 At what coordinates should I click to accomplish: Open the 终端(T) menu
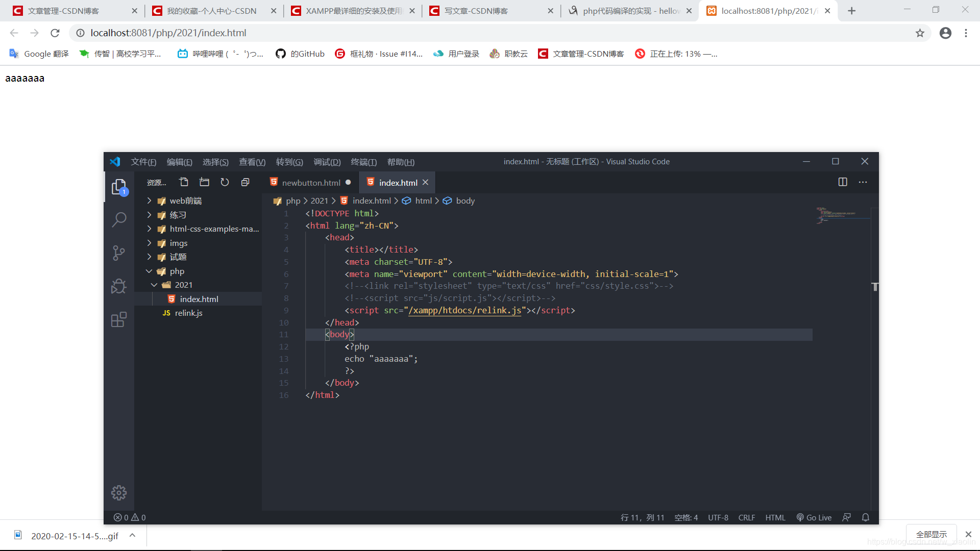click(364, 162)
